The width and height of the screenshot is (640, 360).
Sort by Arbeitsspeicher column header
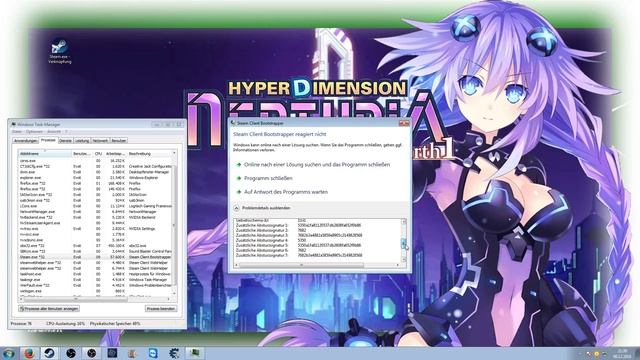click(x=115, y=154)
